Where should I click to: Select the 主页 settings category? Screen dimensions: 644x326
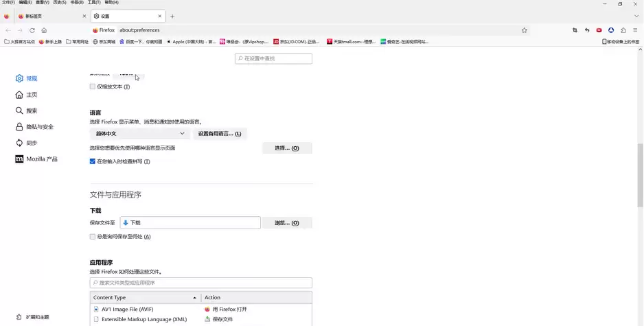(26, 95)
